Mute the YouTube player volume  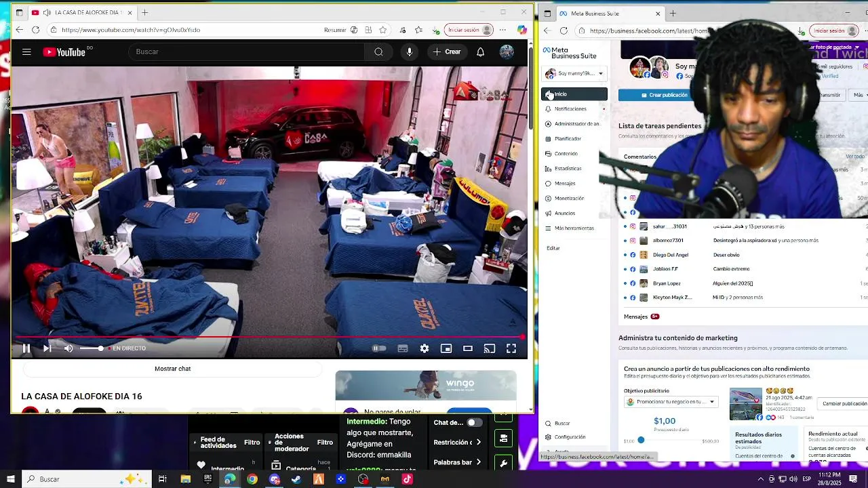coord(68,348)
